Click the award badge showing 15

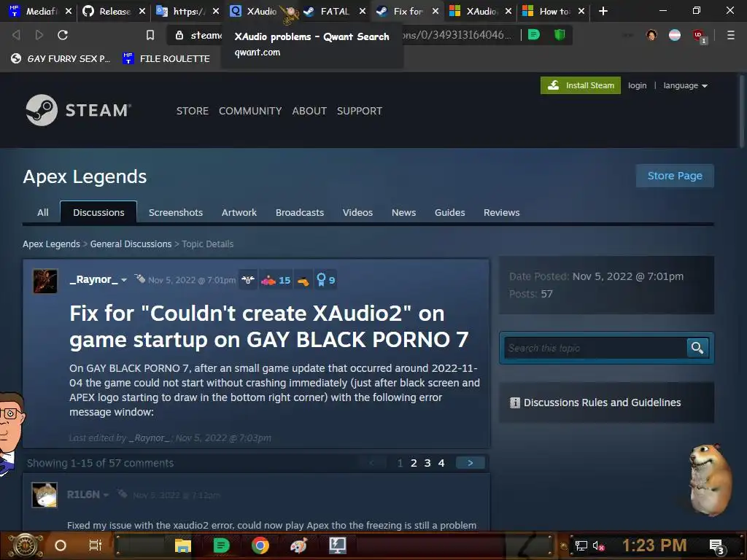pyautogui.click(x=276, y=280)
